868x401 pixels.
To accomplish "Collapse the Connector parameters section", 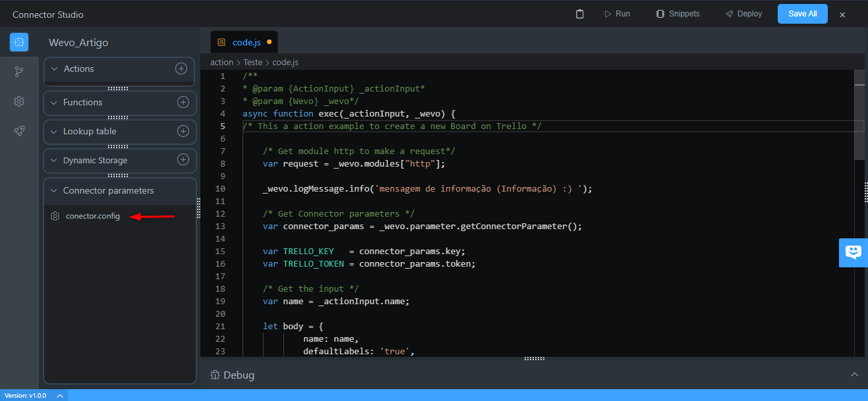I will coord(54,190).
